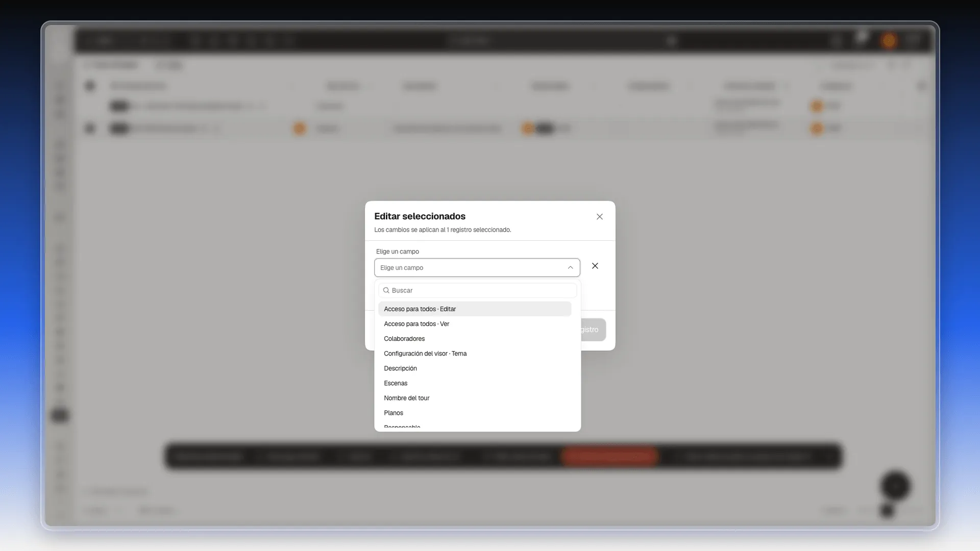
Task: Remove the field row with X icon
Action: pos(595,266)
